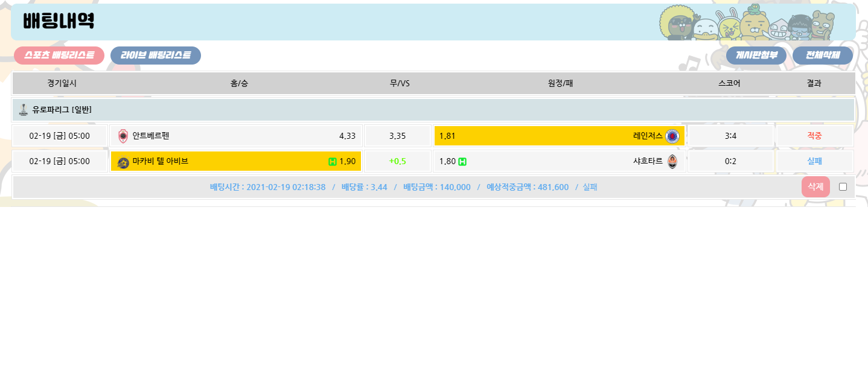
Task: Click the Shakhtar team logo
Action: tap(672, 161)
